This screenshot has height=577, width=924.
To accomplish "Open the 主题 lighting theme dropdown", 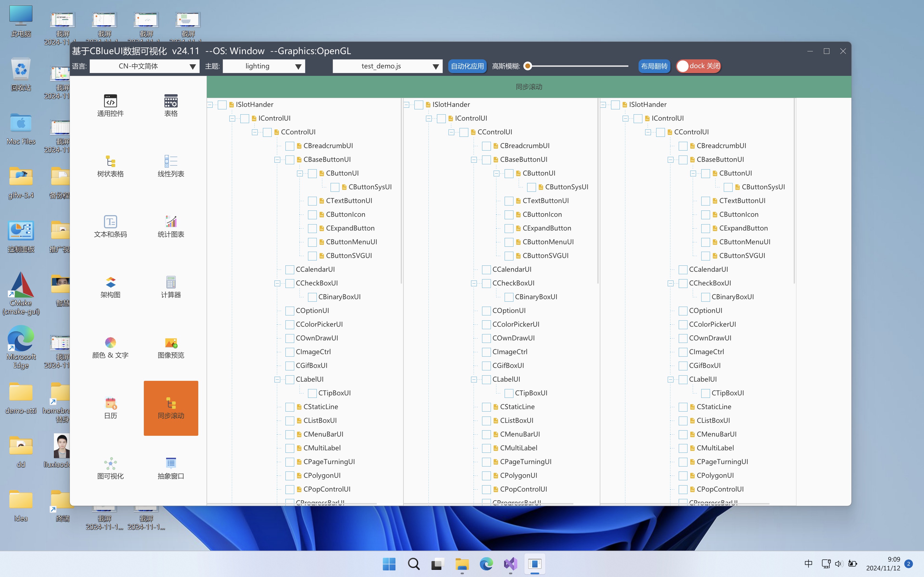I will (263, 66).
